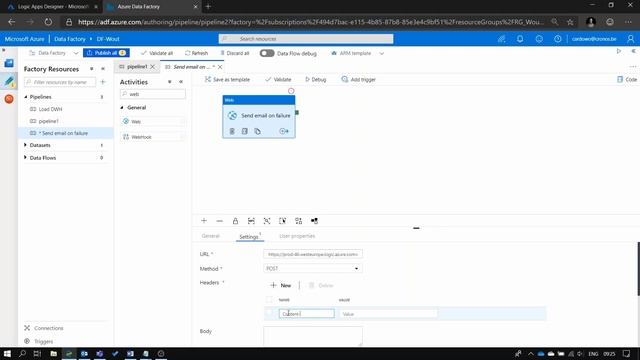Select the zoom-to-selection icon
Image resolution: width=640 pixels, height=360 pixels.
267,221
